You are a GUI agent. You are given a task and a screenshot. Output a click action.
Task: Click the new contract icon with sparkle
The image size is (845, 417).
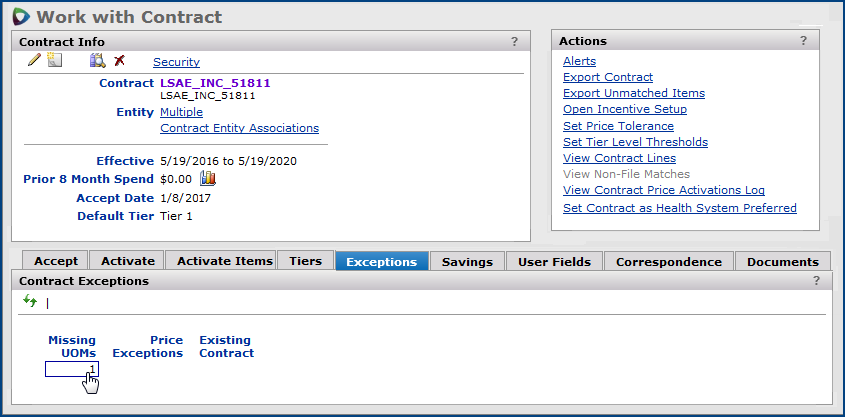54,61
